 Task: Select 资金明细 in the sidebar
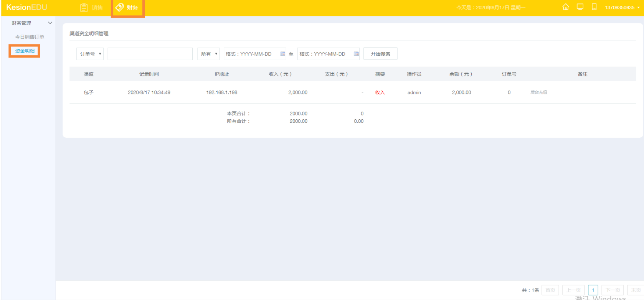(25, 51)
